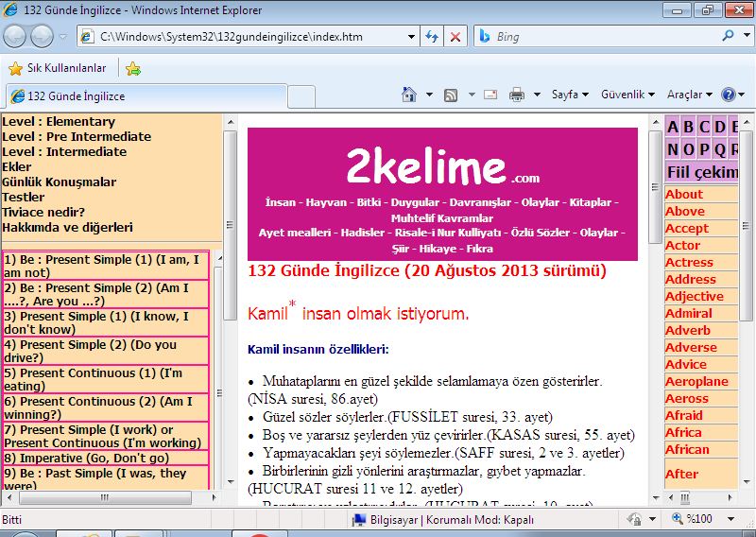Open the zoom level dropdown arrow
The height and width of the screenshot is (537, 756).
tap(730, 519)
